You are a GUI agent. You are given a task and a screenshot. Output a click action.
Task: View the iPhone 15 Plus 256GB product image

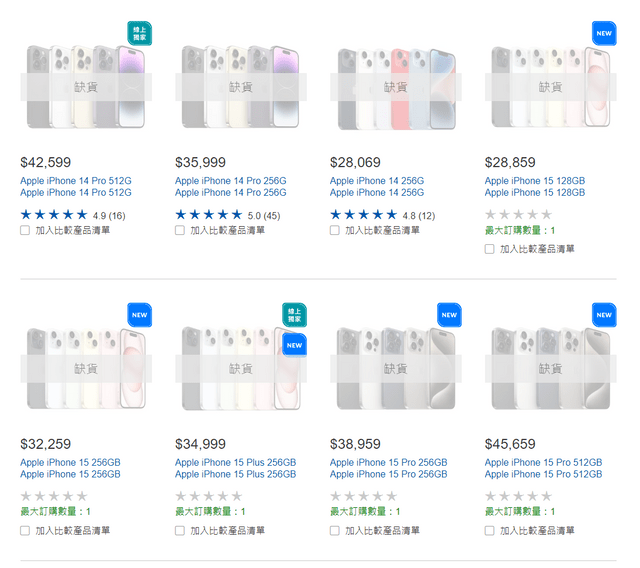click(241, 368)
